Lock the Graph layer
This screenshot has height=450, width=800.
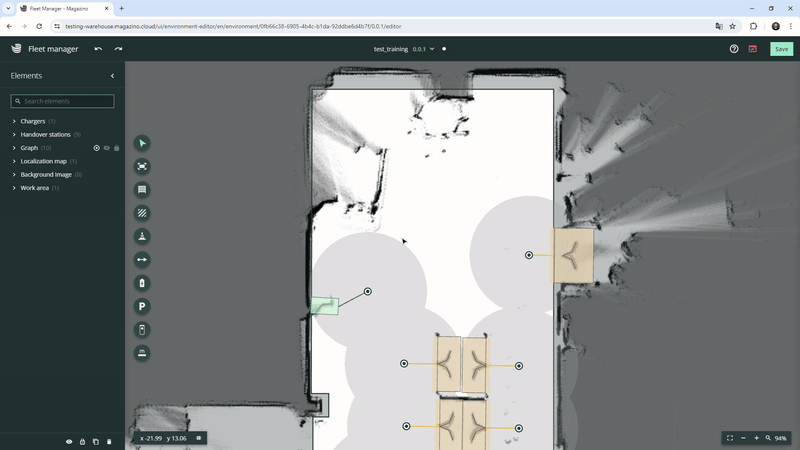point(117,148)
